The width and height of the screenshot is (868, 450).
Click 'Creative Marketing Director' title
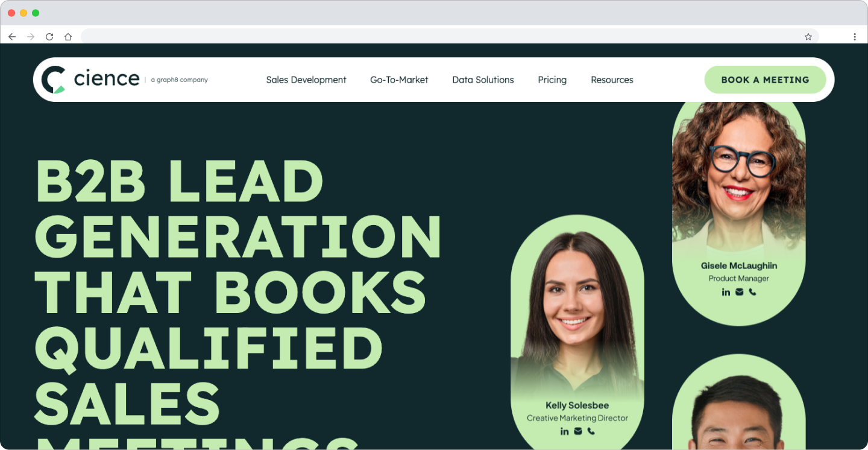(x=577, y=418)
